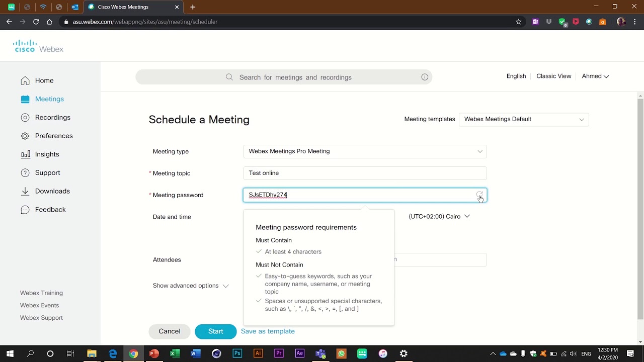The width and height of the screenshot is (644, 362).
Task: Open the taskbar clock and date
Action: (x=608, y=353)
